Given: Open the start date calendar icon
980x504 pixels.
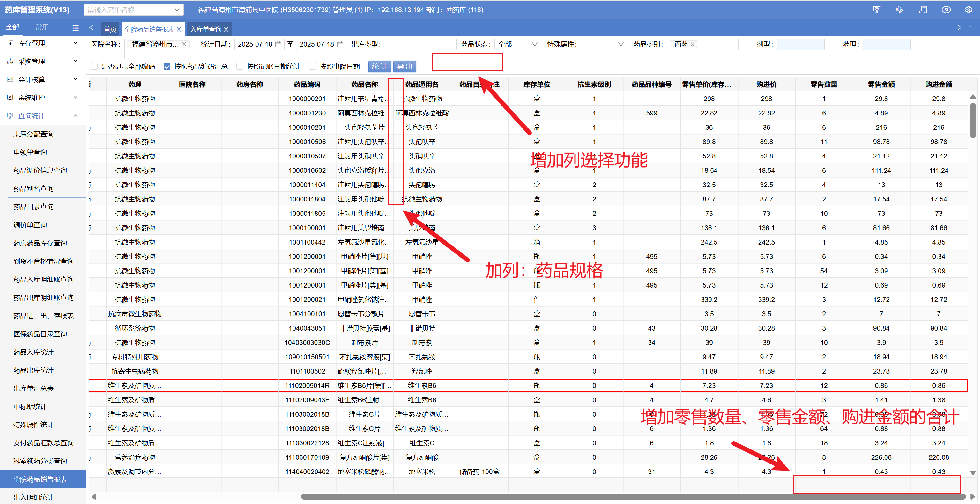Looking at the screenshot, I should 278,45.
